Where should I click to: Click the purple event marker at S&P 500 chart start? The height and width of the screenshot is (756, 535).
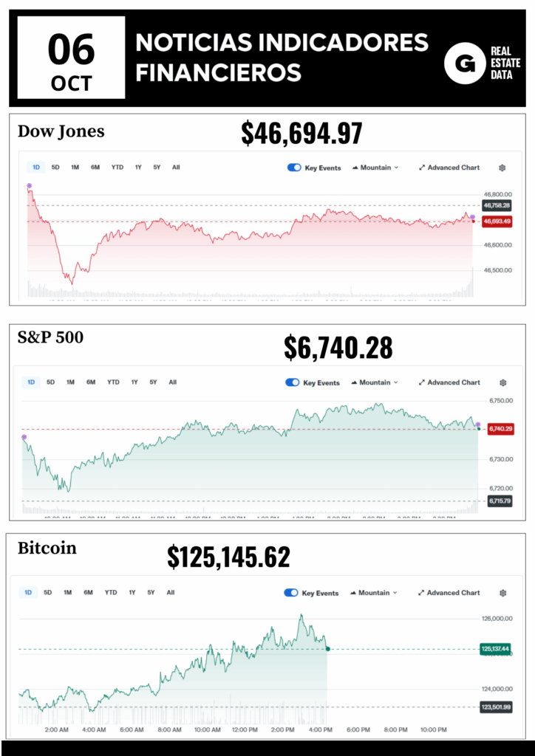[24, 437]
